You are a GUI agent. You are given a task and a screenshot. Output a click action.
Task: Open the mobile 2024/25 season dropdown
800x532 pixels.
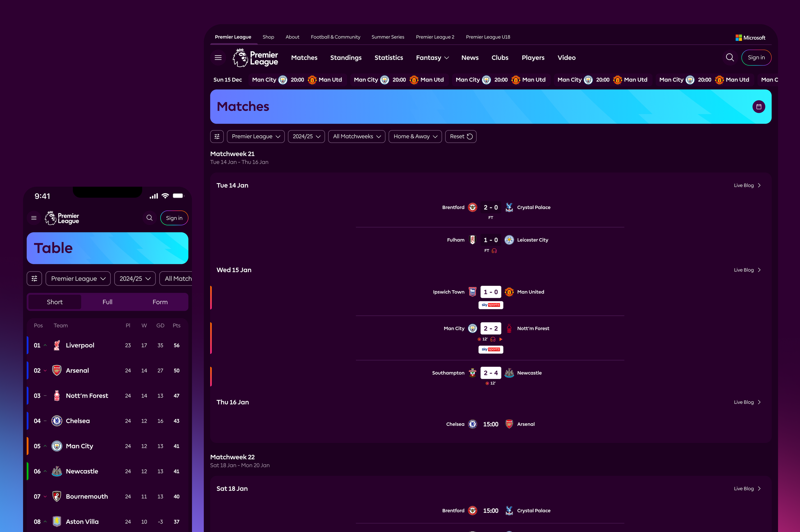(x=135, y=278)
